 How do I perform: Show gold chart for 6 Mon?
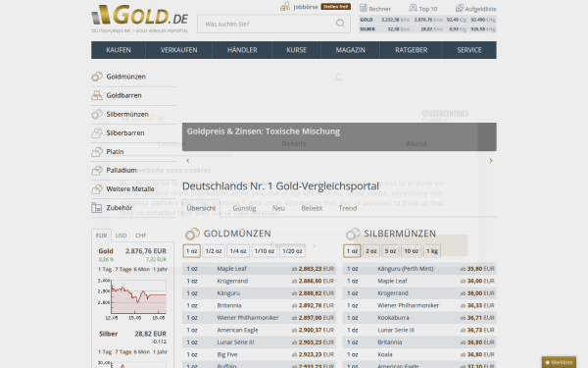click(142, 269)
